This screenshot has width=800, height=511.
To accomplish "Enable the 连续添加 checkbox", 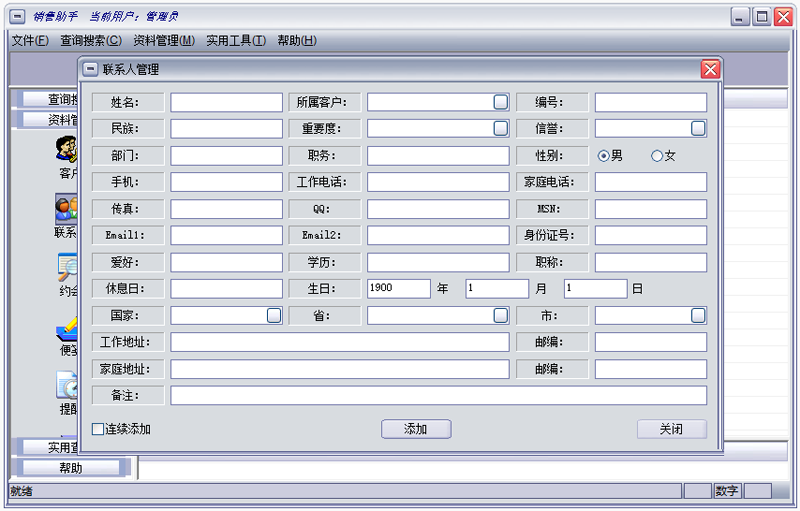I will click(97, 429).
